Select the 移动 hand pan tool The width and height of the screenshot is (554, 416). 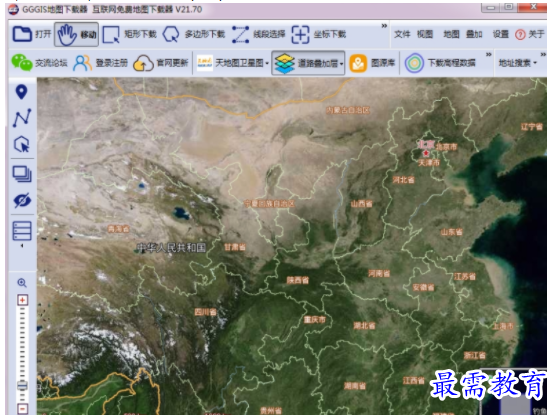[x=76, y=34]
